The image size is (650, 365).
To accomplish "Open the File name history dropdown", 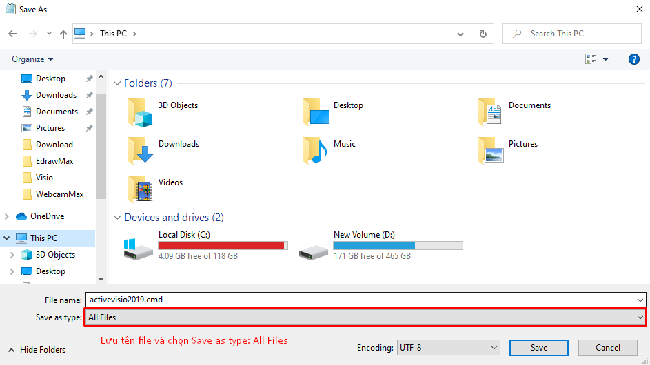I will (x=640, y=300).
